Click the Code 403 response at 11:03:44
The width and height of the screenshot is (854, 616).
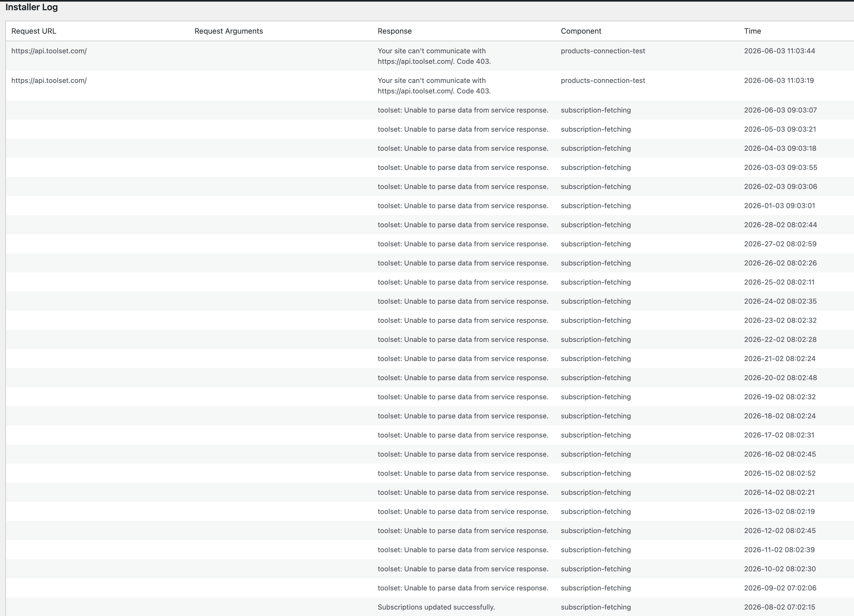pyautogui.click(x=434, y=56)
